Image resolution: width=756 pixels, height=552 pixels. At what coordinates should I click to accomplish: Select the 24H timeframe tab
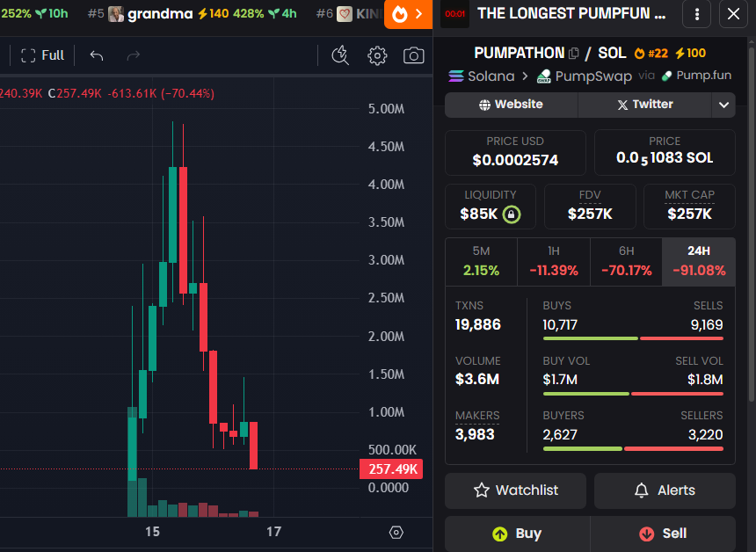(x=699, y=261)
